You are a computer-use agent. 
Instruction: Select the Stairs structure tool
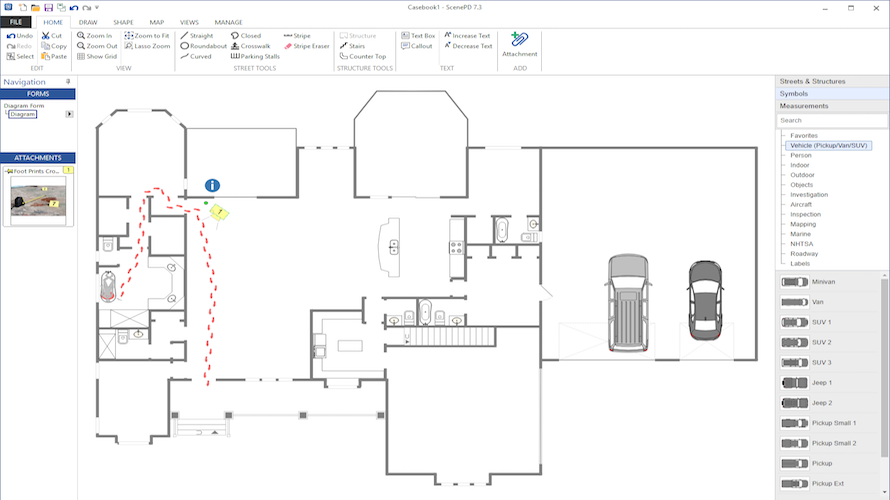pyautogui.click(x=352, y=46)
